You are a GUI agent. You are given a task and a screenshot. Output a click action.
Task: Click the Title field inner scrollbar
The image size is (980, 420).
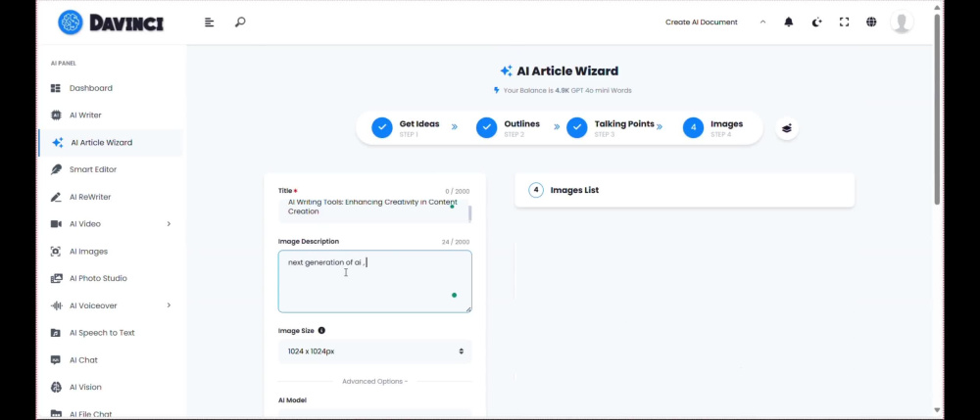pyautogui.click(x=469, y=212)
